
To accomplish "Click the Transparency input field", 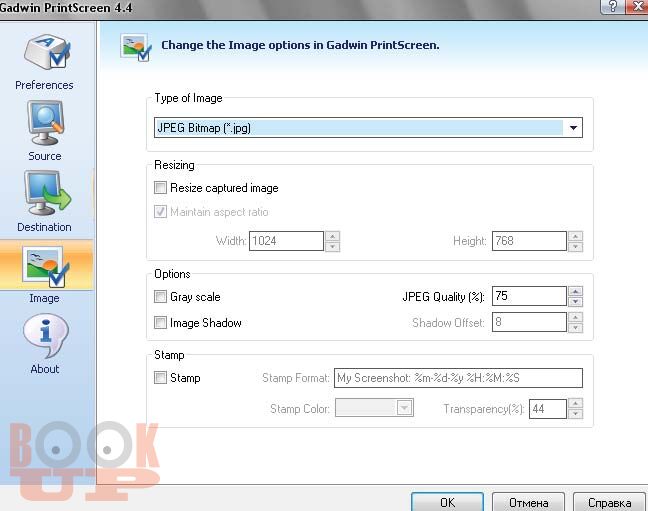I will pyautogui.click(x=548, y=408).
